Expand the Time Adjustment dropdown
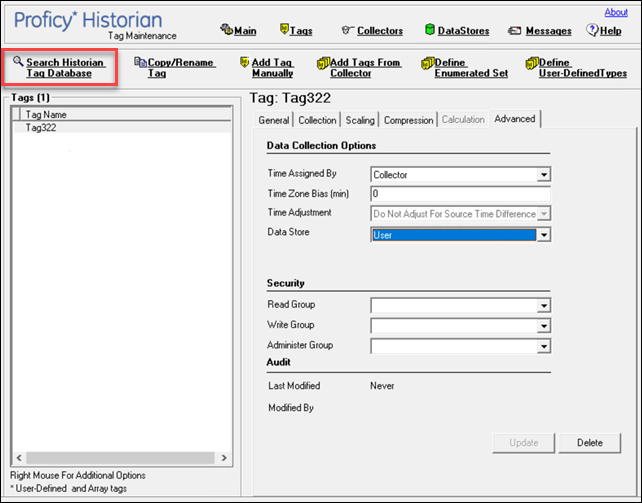Viewport: 642px width, 503px height. tap(544, 214)
